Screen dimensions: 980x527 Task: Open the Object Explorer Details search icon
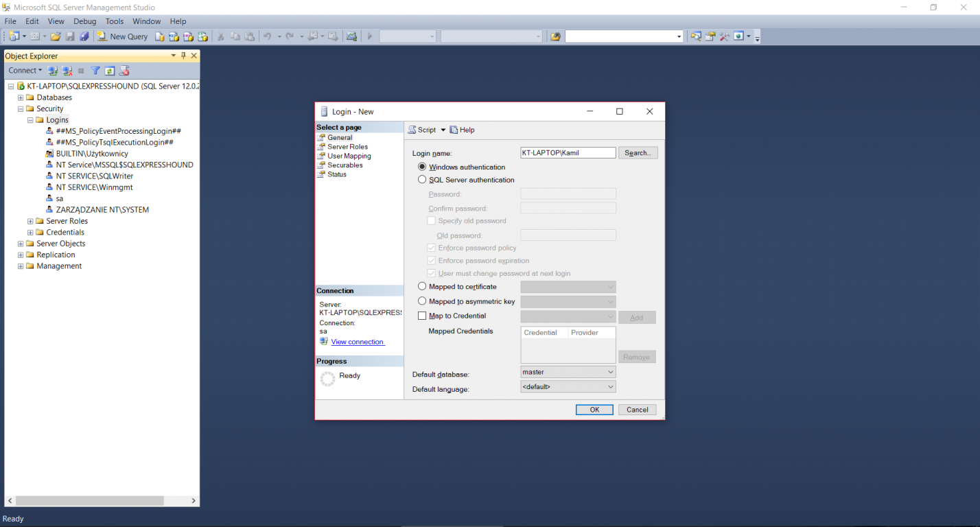[x=696, y=36]
